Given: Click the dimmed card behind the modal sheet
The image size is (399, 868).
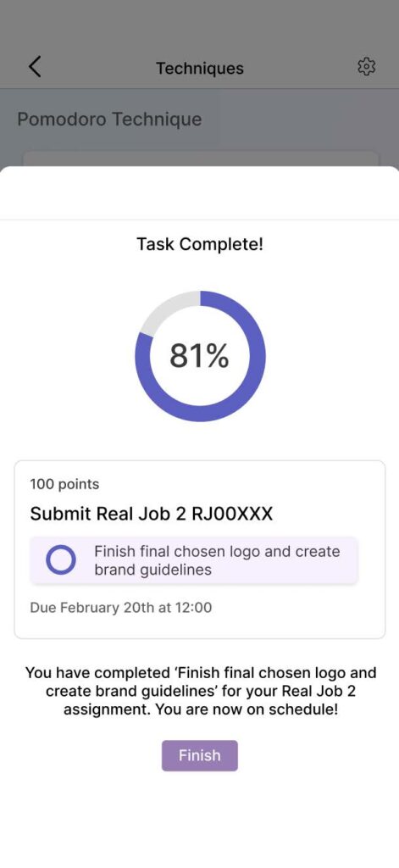Looking at the screenshot, I should click(x=200, y=159).
